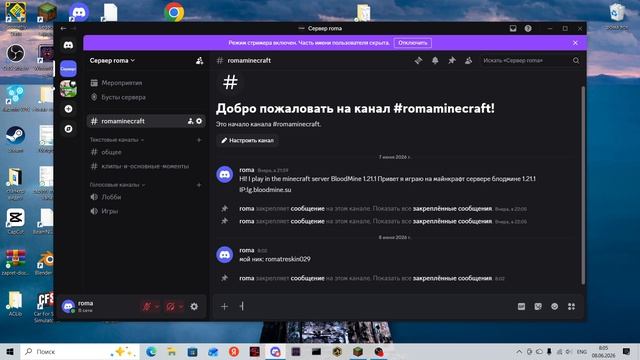Viewport: 640px width, 360px height.
Task: Focus the message input field
Action: [x=376, y=307]
